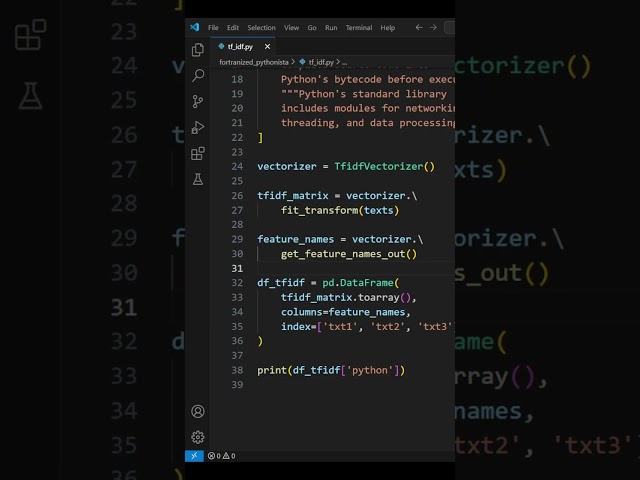Image resolution: width=640 pixels, height=480 pixels.
Task: Click the feature_names variable in line 29
Action: click(296, 239)
